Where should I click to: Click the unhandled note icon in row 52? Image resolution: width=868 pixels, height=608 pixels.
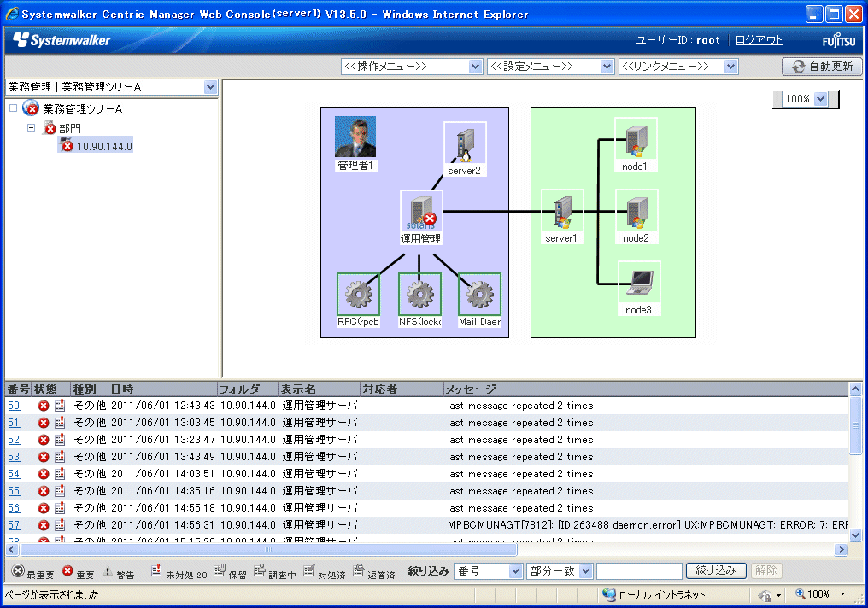point(60,440)
